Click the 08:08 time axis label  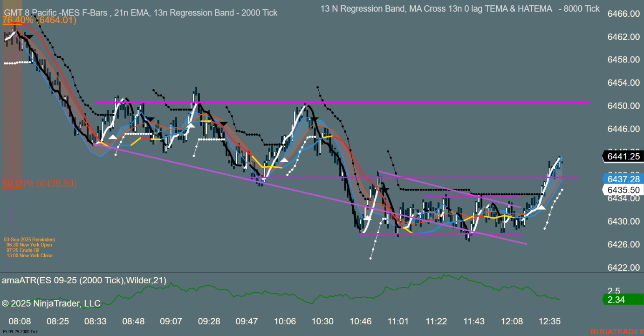pos(20,322)
